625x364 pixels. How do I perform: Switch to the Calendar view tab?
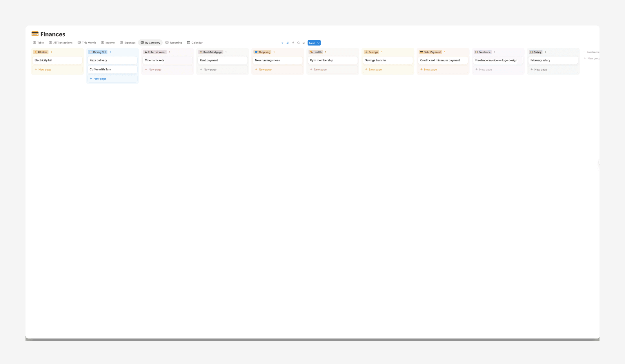[195, 43]
